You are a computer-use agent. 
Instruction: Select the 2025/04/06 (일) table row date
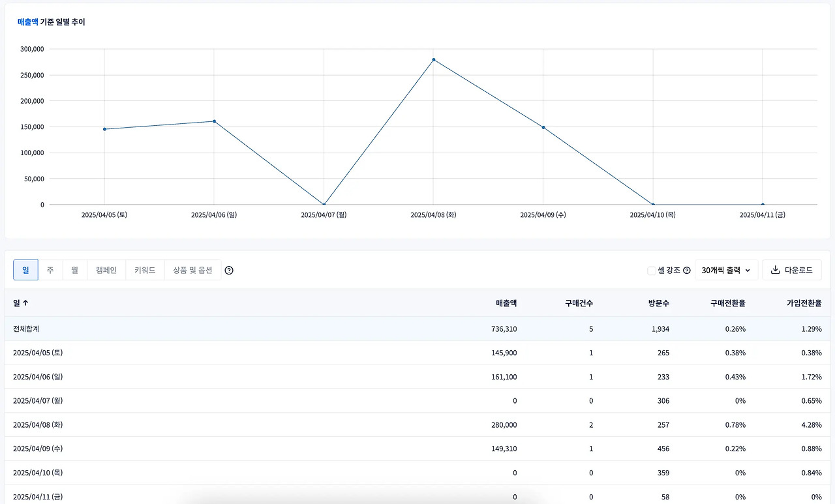pyautogui.click(x=38, y=377)
